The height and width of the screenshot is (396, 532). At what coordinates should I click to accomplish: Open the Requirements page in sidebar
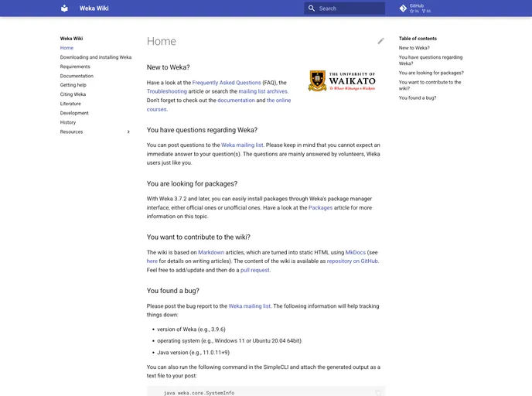tap(75, 67)
